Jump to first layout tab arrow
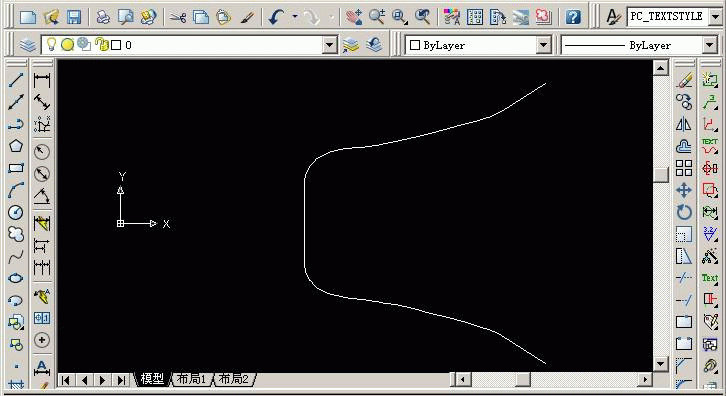 tap(66, 380)
